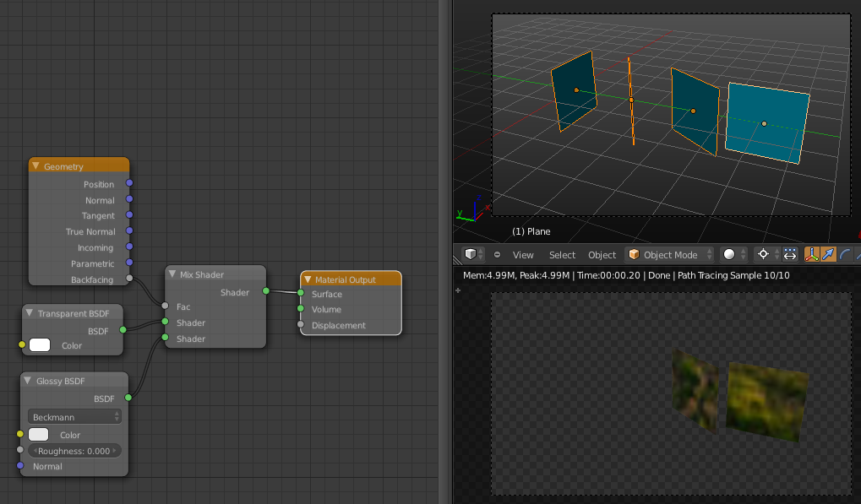Click the Glossy BSDF output socket
Viewport: 861px width, 504px height.
coord(128,398)
